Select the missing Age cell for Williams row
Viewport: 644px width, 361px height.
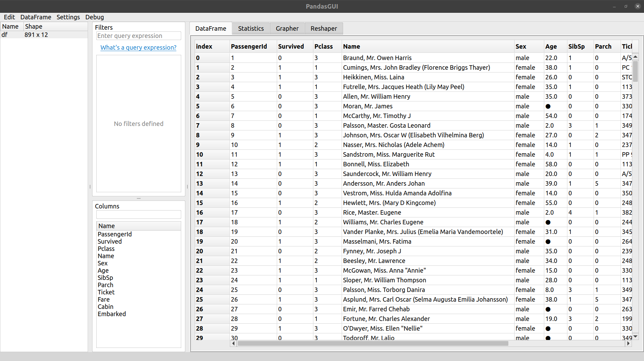[x=556, y=222]
